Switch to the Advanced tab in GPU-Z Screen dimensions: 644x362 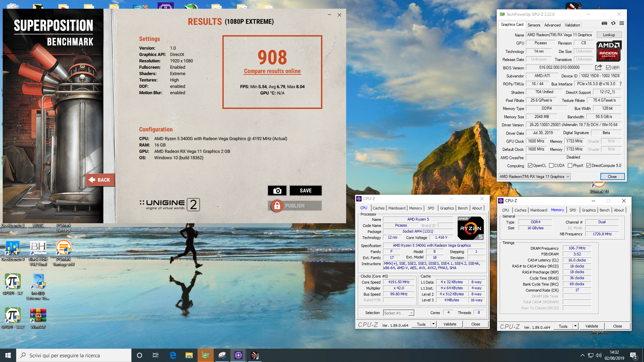[x=552, y=25]
